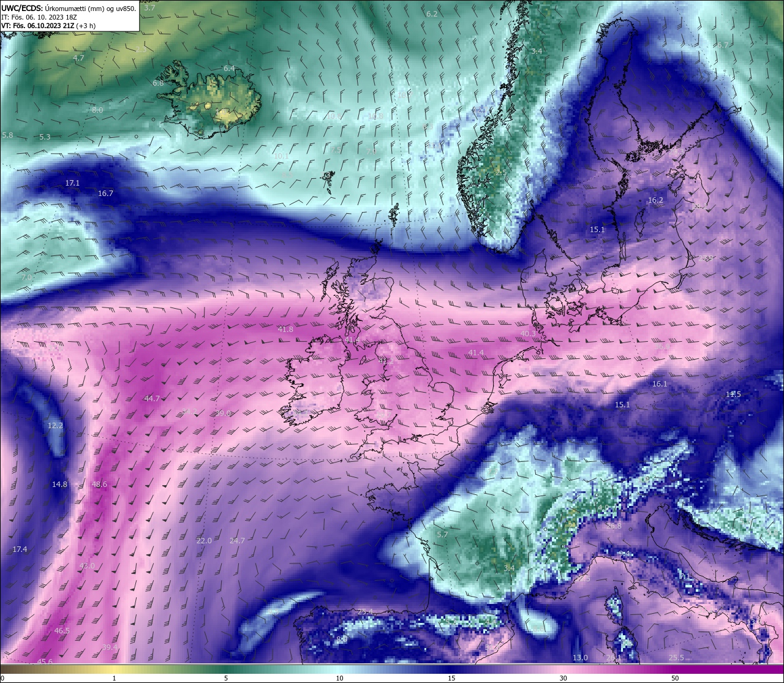Click the UWC/ECDS Úrkomumætti title line

tap(69, 8)
